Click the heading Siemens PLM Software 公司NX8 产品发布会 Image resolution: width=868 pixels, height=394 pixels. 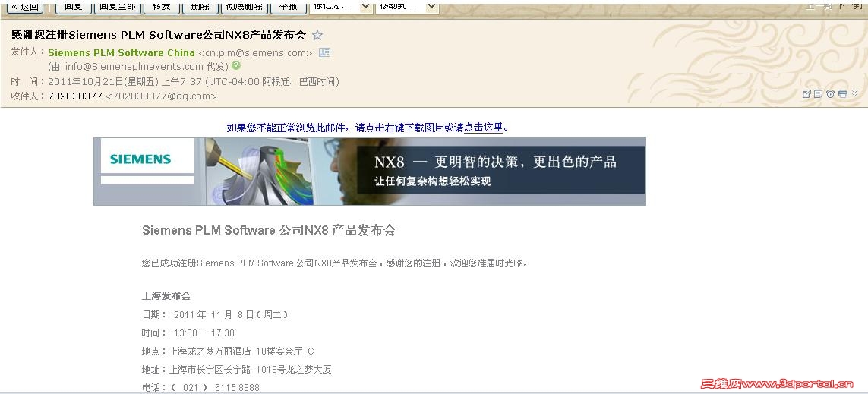pos(269,230)
